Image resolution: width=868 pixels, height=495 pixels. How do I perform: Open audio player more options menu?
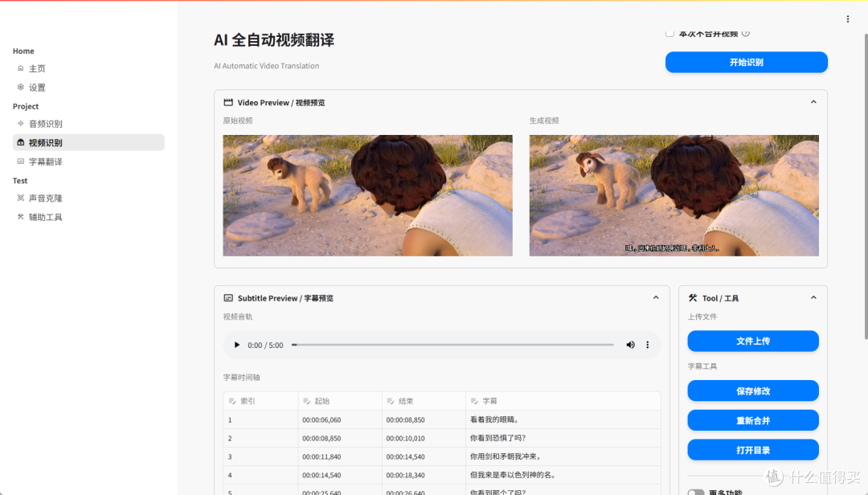coord(647,345)
